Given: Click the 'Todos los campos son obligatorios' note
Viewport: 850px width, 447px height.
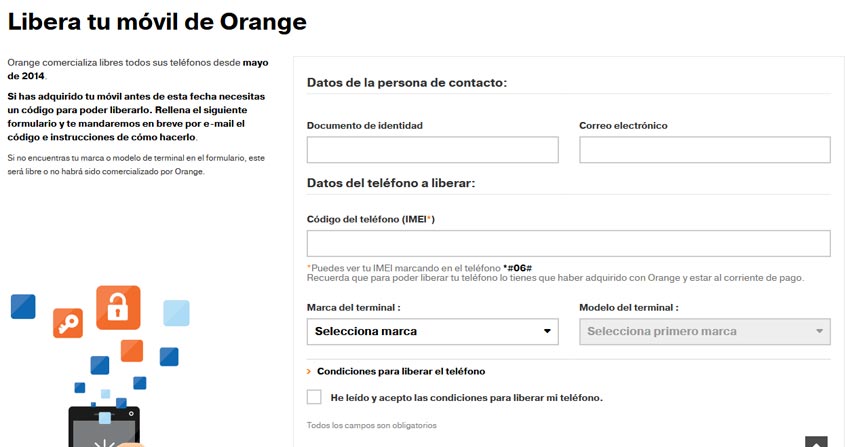Looking at the screenshot, I should click(371, 425).
